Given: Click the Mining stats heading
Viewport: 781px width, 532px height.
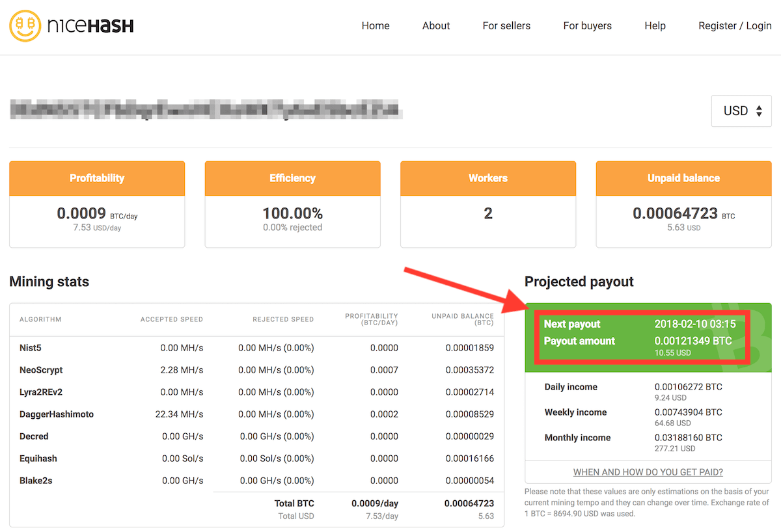Looking at the screenshot, I should click(x=49, y=282).
